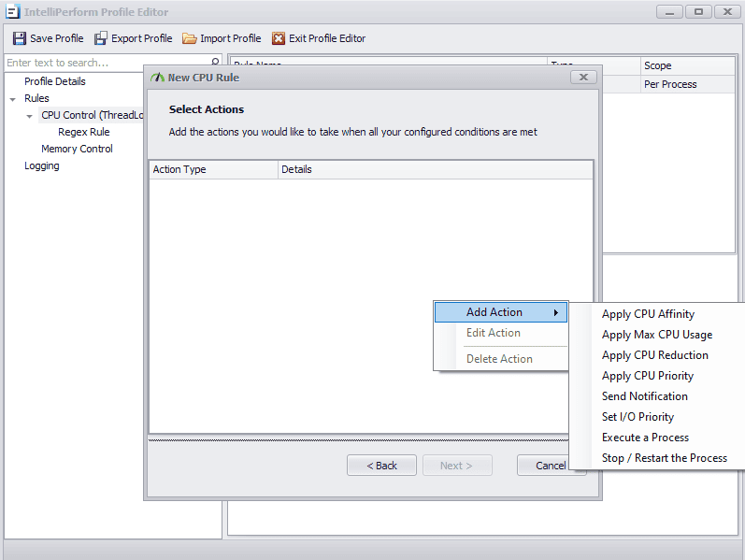
Task: Select Regex Rule tree item
Action: point(83,132)
